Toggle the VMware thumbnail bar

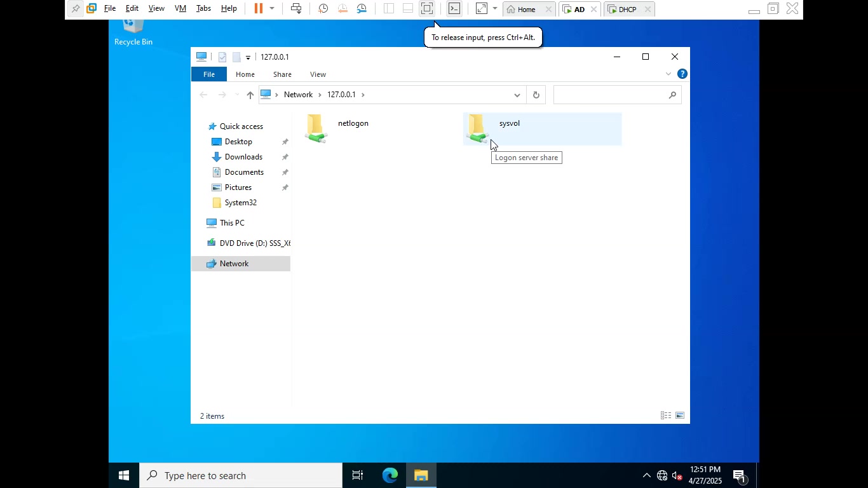(408, 9)
